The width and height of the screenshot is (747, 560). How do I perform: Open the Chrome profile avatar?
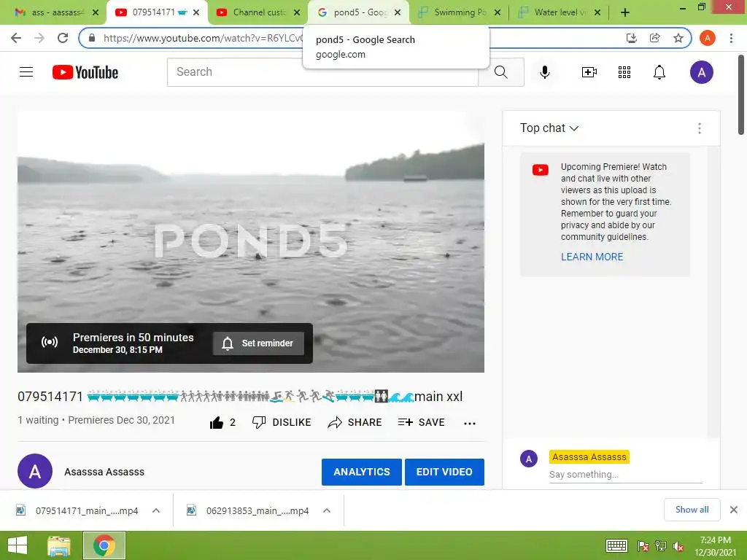point(707,38)
